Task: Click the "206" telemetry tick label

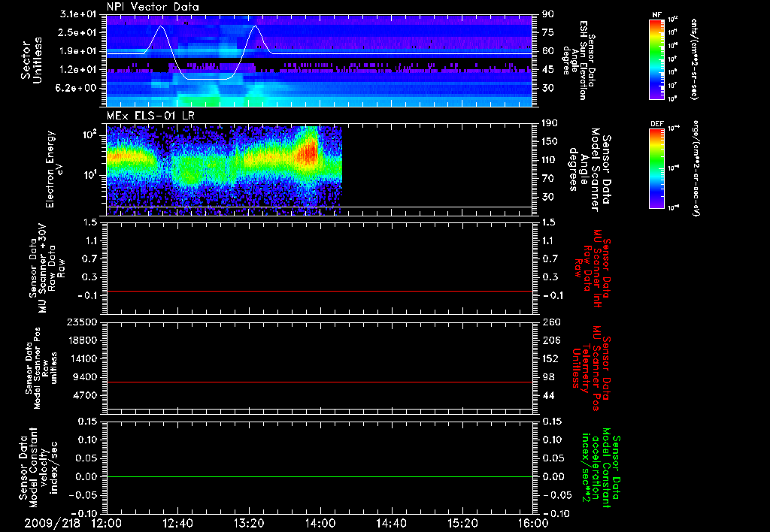Action: pos(550,340)
